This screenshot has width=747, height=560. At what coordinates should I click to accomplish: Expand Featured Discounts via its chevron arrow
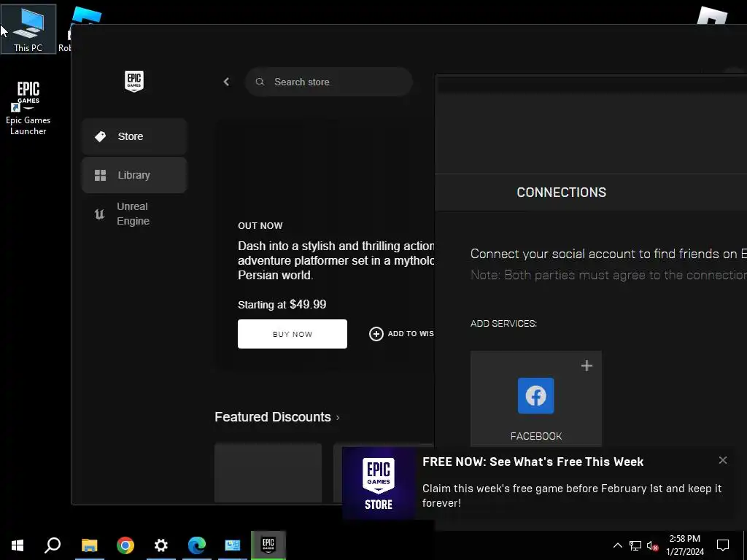pos(338,418)
